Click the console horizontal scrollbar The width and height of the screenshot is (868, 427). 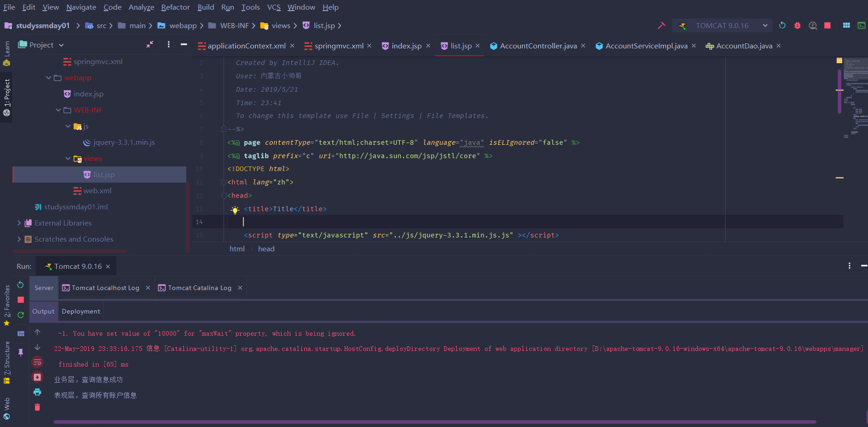click(x=435, y=421)
